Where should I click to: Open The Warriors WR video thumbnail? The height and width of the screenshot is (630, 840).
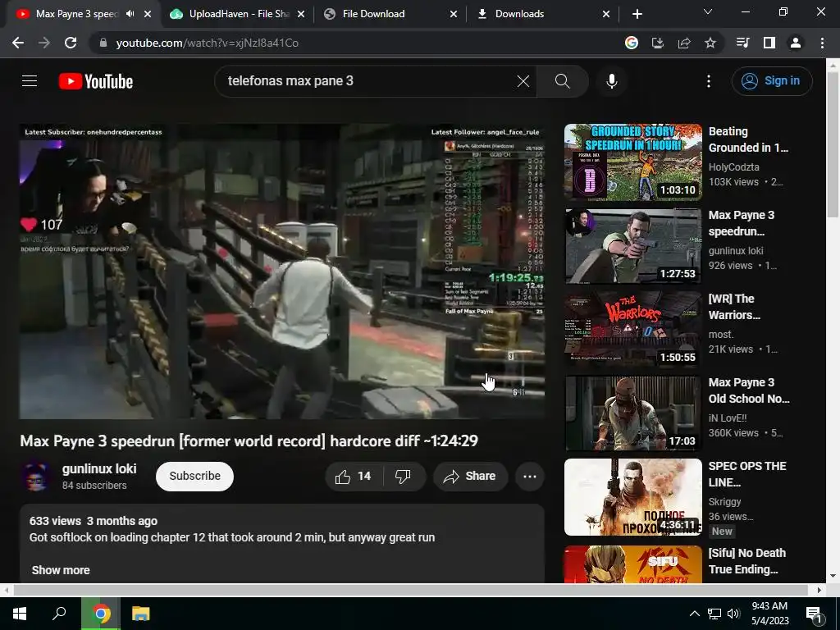[633, 330]
